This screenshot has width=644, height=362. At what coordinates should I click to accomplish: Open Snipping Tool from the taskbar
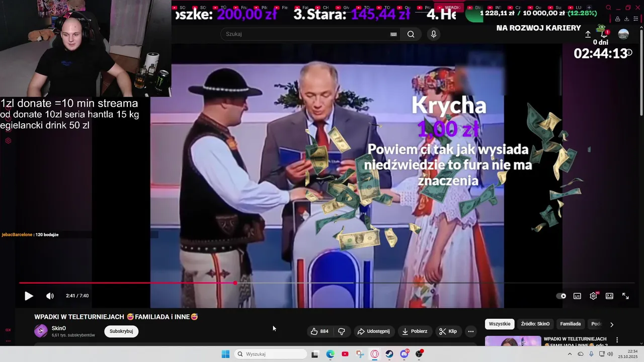pos(360,354)
